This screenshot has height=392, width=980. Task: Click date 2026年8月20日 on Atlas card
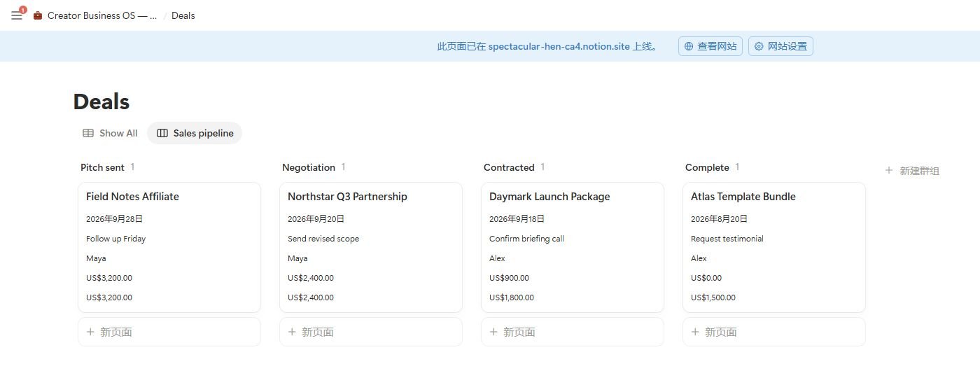pos(719,219)
